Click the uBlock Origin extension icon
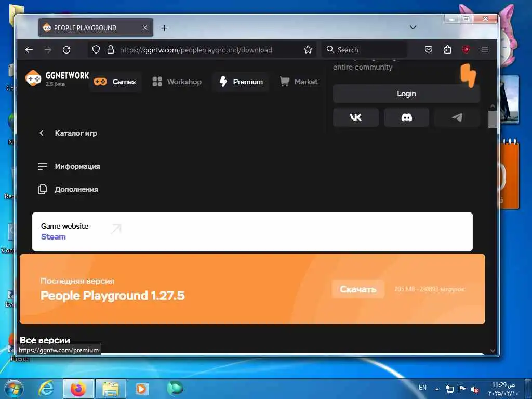The image size is (532, 399). click(x=466, y=49)
